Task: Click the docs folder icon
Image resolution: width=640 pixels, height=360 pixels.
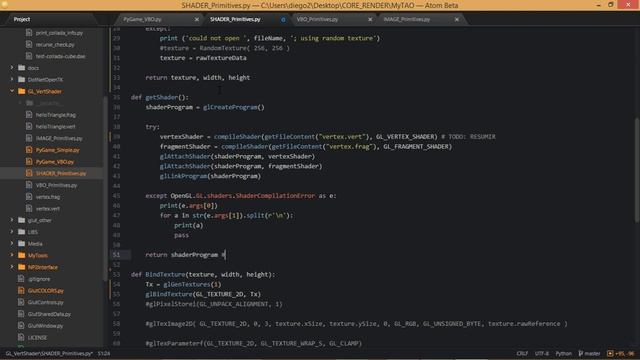Action: pos(22,68)
